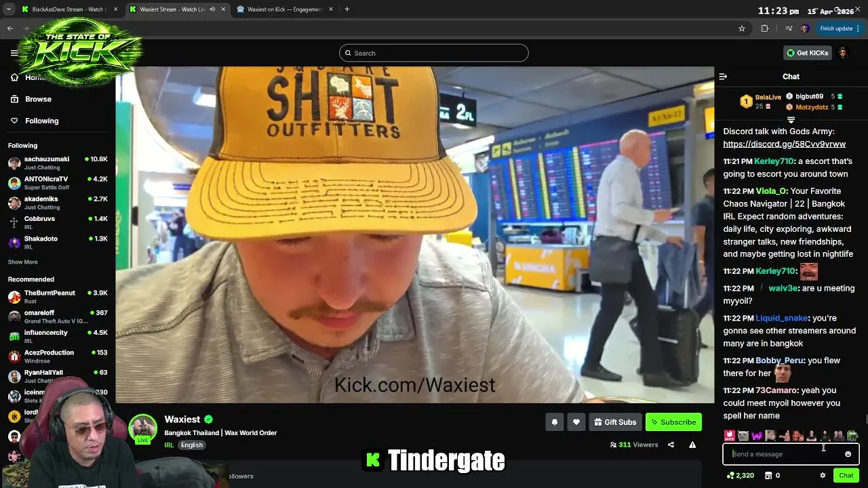Open a new browser tab
The width and height of the screenshot is (868, 488).
pyautogui.click(x=347, y=9)
